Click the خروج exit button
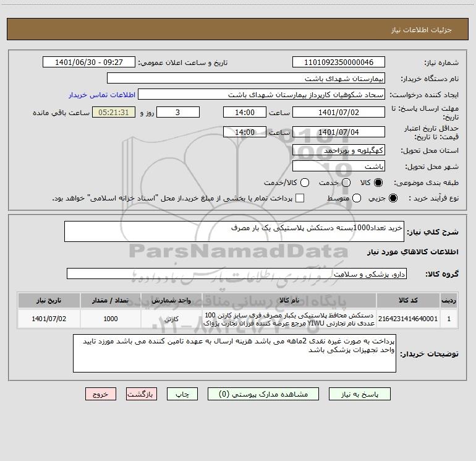This screenshot has width=476, height=461. point(101,394)
